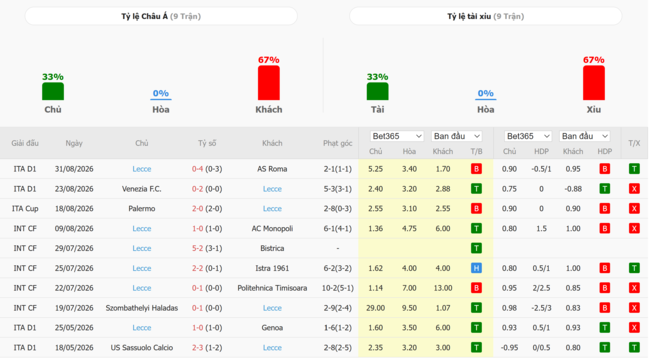This screenshot has height=362, width=650.
Task: Open the first Ban đầu odds dropdown
Action: click(457, 136)
